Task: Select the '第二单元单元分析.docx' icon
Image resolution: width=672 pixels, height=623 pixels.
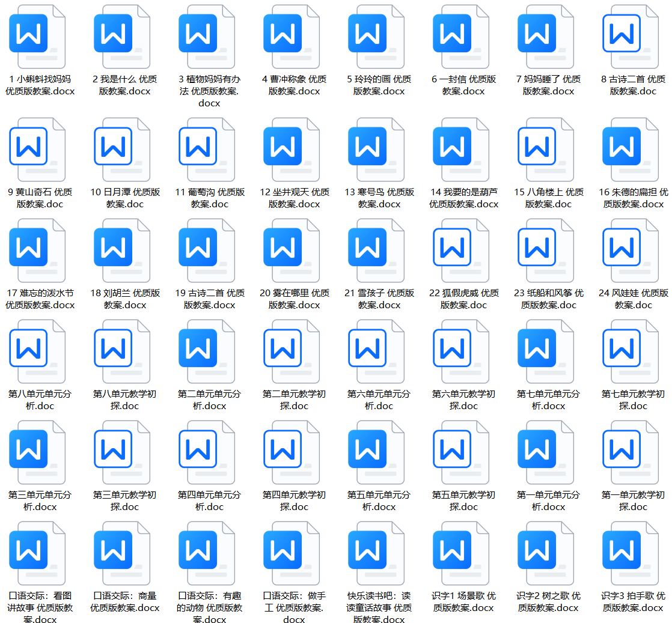Action: [207, 352]
